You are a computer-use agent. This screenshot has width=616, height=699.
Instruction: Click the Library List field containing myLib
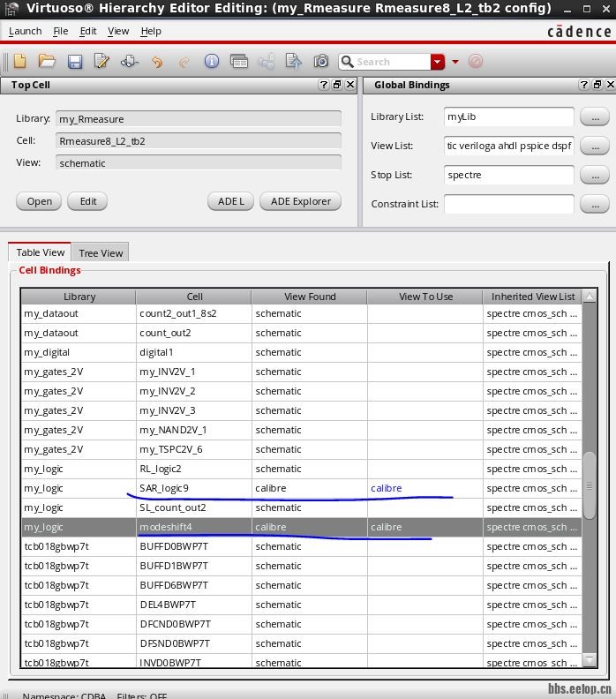point(509,116)
